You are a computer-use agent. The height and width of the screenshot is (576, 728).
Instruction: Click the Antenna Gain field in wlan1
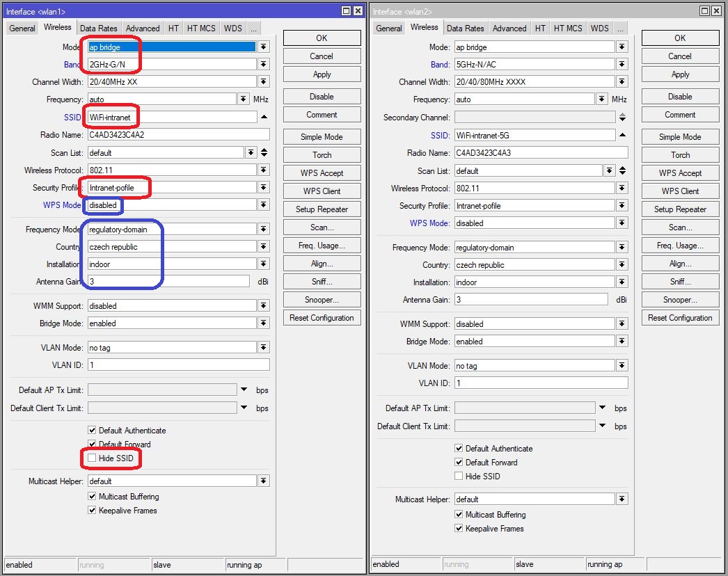pos(167,282)
